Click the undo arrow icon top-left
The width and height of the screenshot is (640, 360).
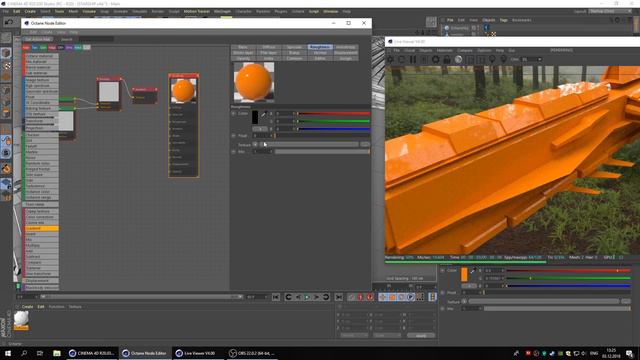click(9, 22)
